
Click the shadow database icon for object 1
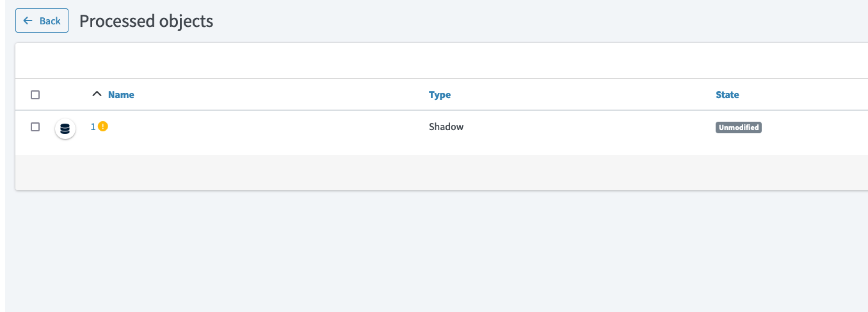65,129
